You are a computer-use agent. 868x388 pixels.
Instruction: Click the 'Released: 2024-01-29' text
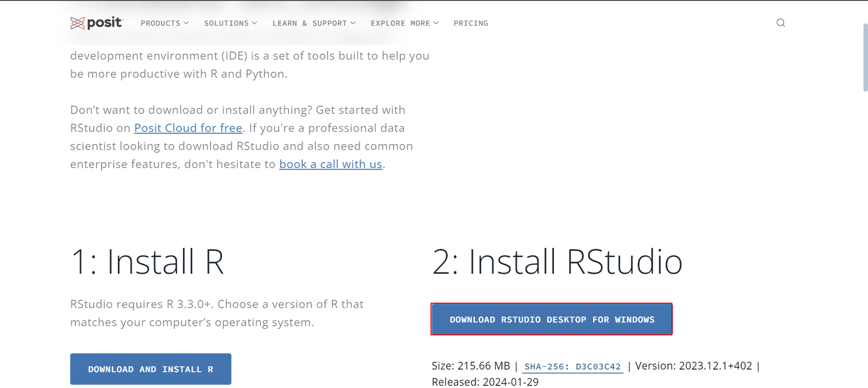pyautogui.click(x=485, y=382)
